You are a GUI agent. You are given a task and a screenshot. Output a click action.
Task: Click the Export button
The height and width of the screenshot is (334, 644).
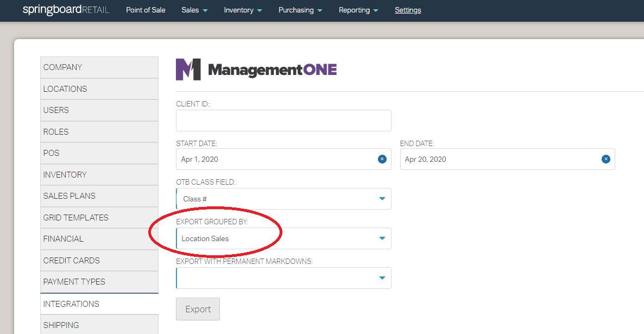click(198, 309)
